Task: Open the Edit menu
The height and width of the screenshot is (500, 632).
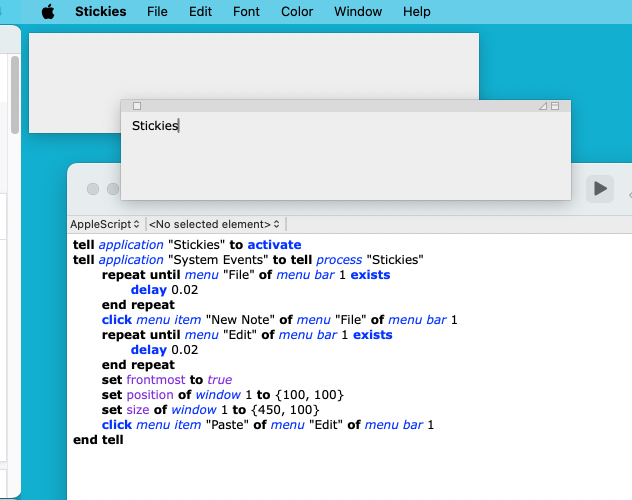Action: pyautogui.click(x=200, y=12)
